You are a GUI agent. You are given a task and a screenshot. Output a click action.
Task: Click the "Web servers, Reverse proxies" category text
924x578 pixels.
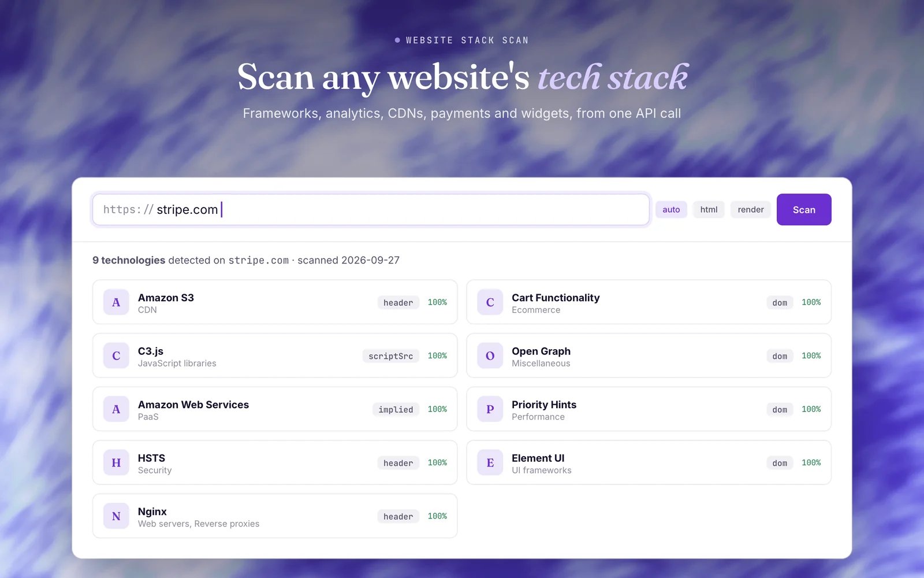[199, 524]
